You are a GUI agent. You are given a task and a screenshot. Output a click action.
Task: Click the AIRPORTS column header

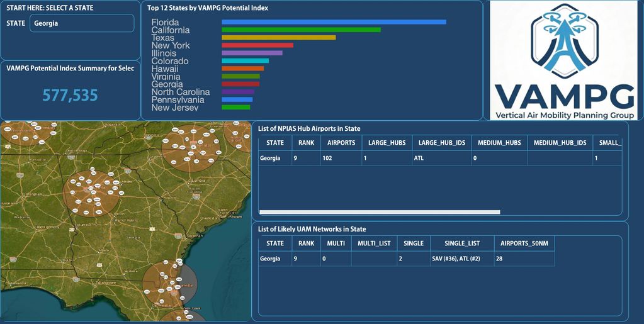click(x=341, y=143)
